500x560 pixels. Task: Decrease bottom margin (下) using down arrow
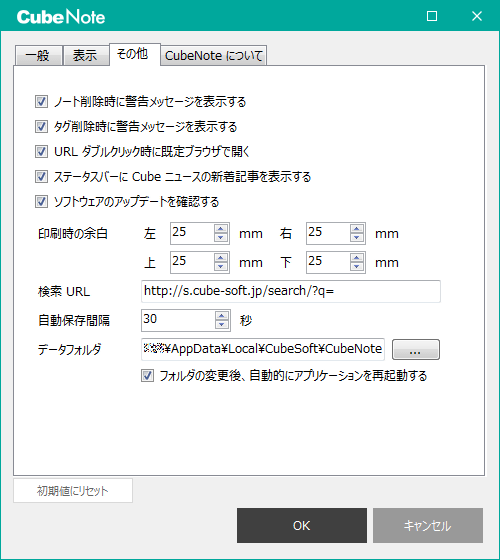point(357,267)
